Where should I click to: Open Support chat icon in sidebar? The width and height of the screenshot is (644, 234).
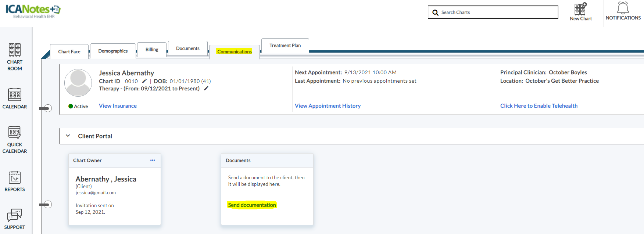coord(15,219)
